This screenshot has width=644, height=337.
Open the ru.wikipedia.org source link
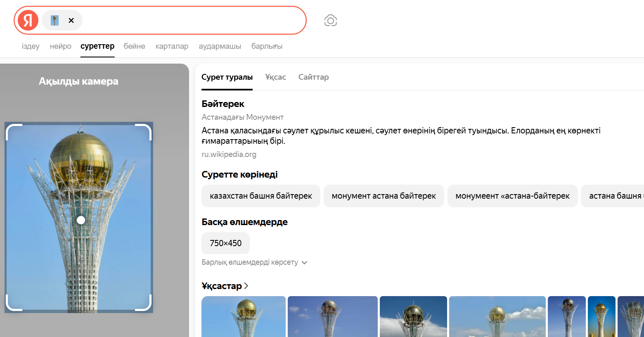[x=229, y=154]
